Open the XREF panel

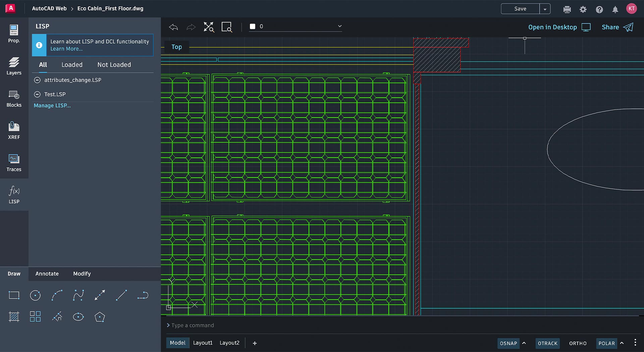tap(14, 130)
